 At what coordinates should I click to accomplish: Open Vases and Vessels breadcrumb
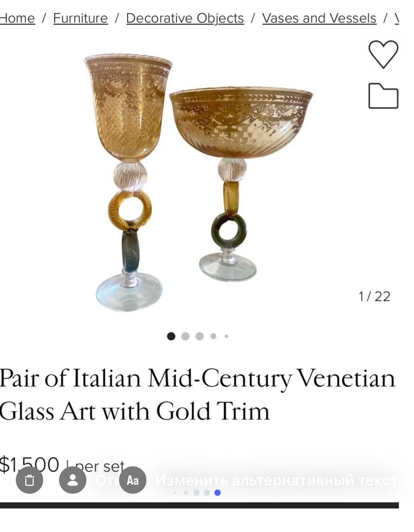pos(319,18)
